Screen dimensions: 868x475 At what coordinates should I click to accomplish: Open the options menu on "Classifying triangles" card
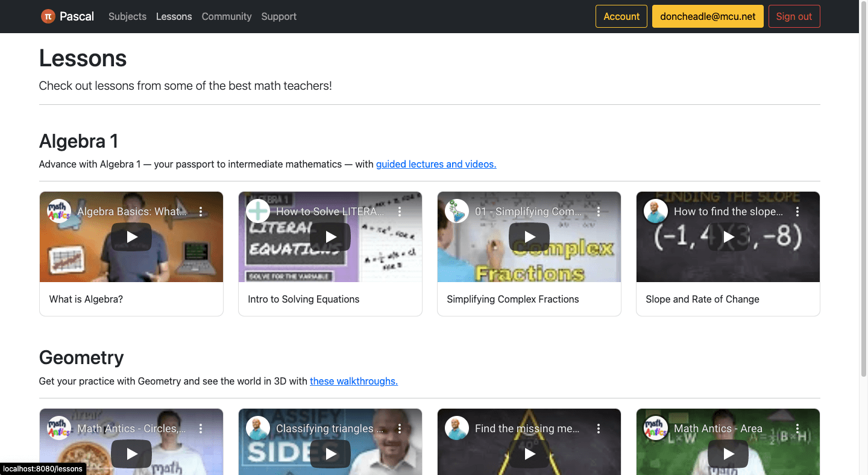pos(400,428)
